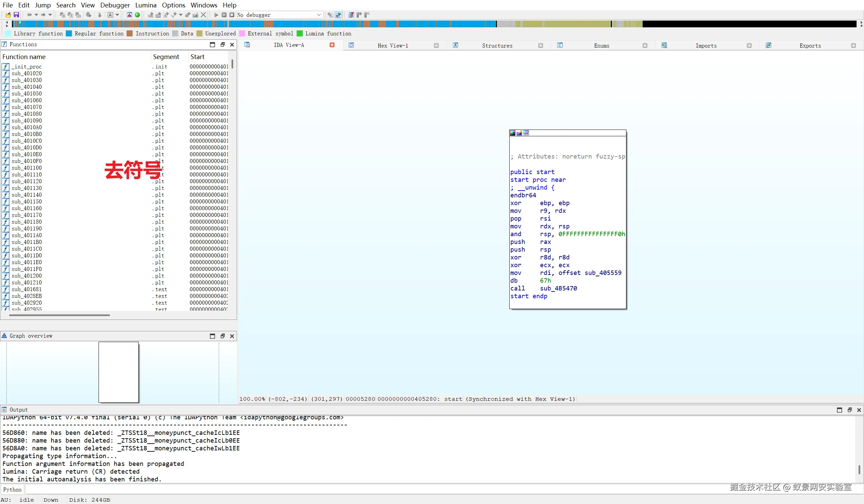Switch to the Imports tab

(706, 46)
